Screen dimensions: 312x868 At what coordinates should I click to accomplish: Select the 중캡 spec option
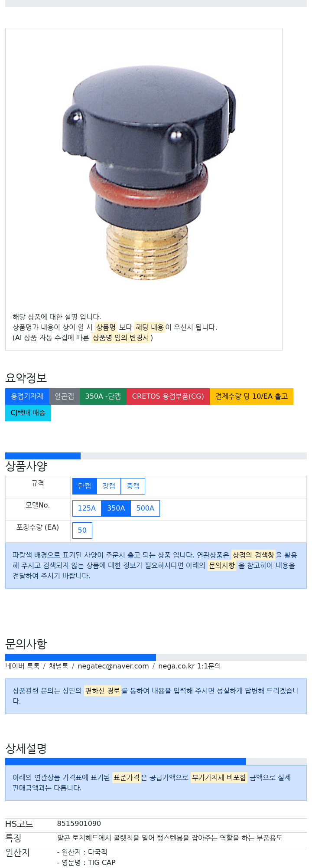point(133,486)
